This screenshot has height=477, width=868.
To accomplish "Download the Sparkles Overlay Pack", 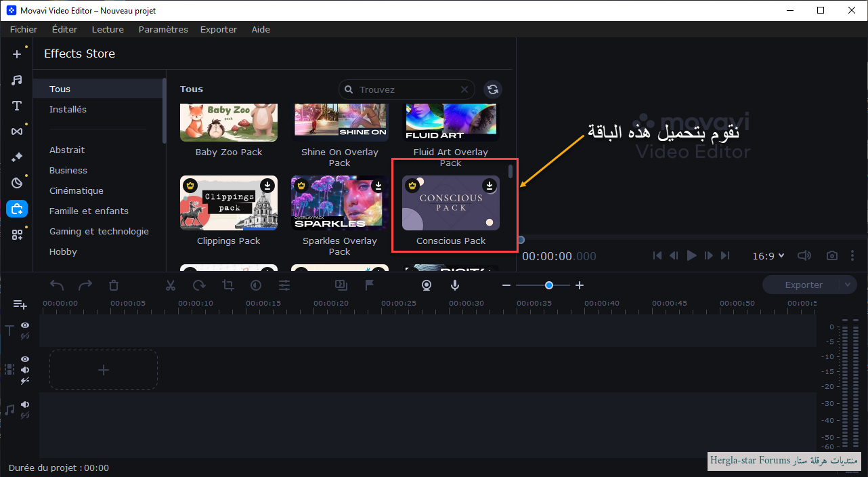I will pos(378,185).
